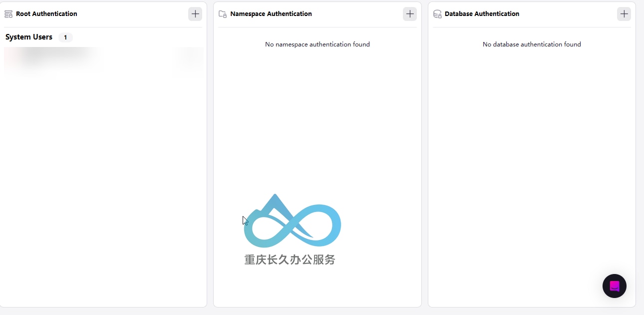Click the Root Authentication panel icon
This screenshot has width=644, height=315.
click(x=8, y=14)
